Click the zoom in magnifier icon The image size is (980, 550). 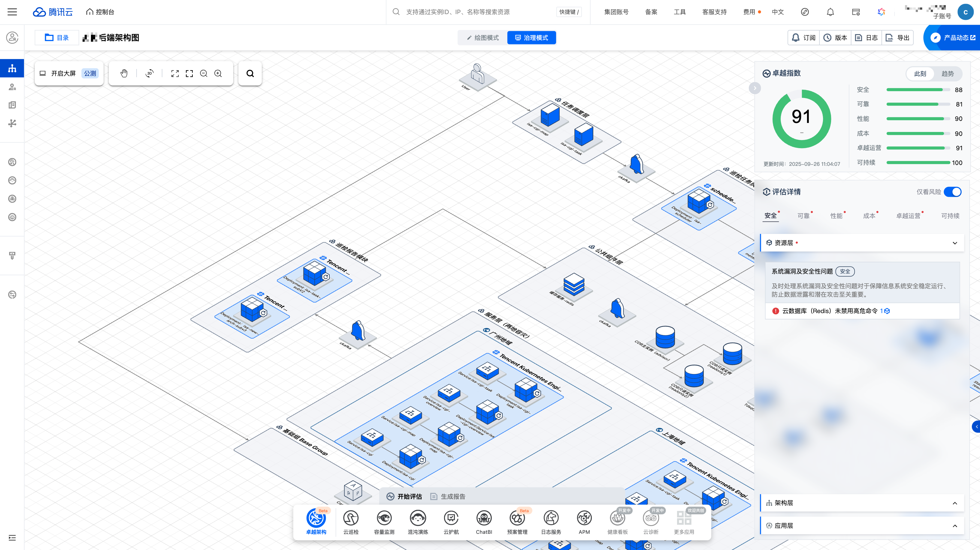click(218, 73)
